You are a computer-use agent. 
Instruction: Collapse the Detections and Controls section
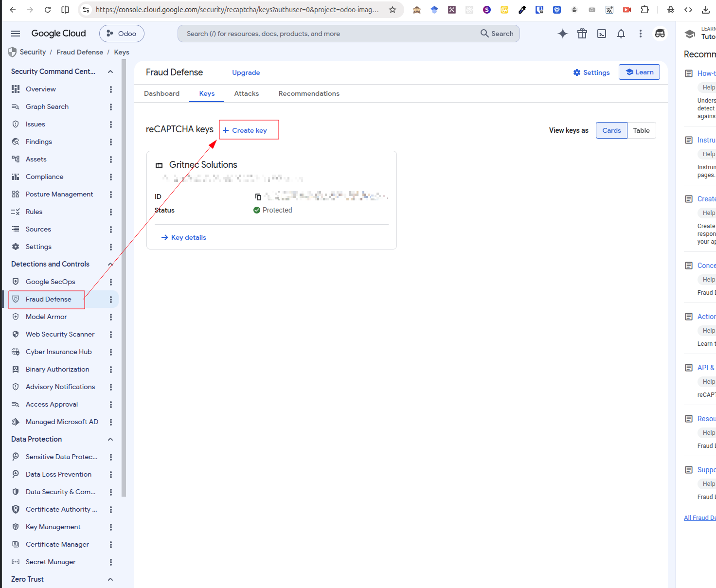pyautogui.click(x=110, y=264)
